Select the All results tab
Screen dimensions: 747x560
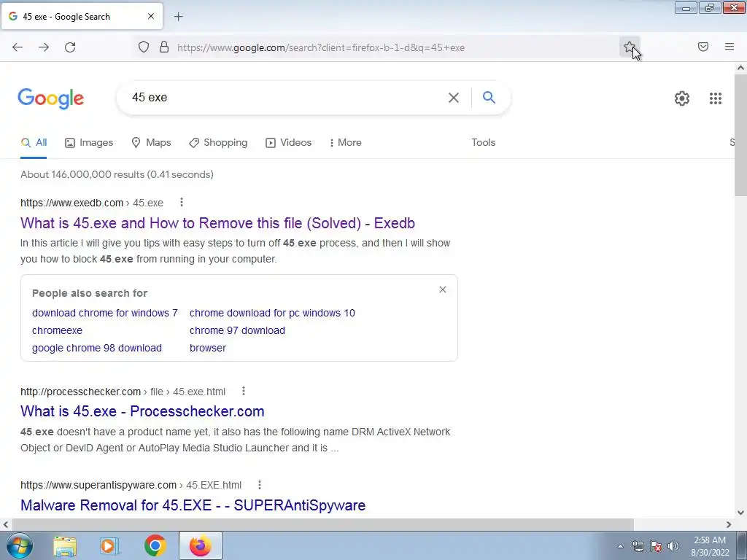34,143
